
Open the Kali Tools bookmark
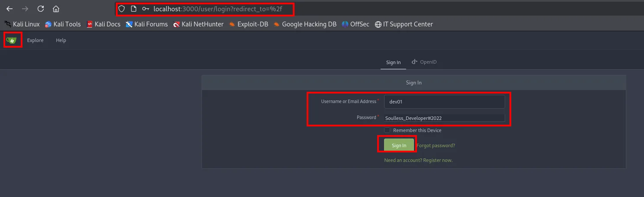pos(63,24)
